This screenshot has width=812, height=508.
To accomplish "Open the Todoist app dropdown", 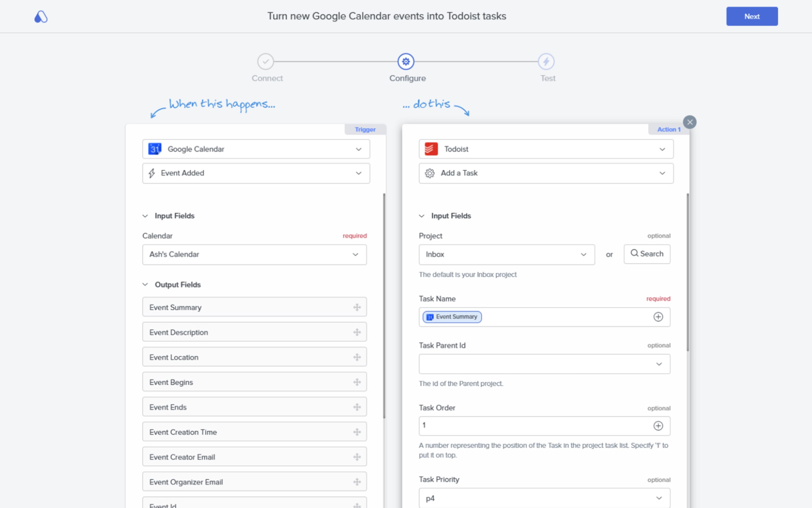I will pyautogui.click(x=546, y=149).
